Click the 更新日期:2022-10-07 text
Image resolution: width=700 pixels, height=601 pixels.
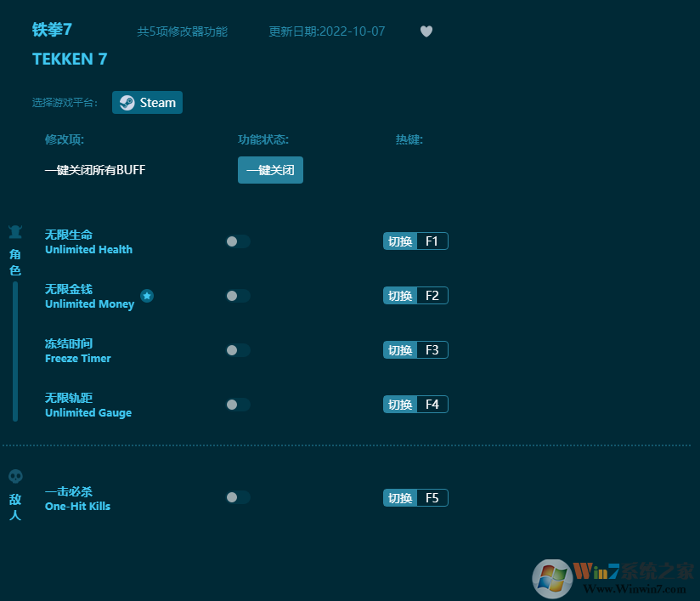[327, 31]
